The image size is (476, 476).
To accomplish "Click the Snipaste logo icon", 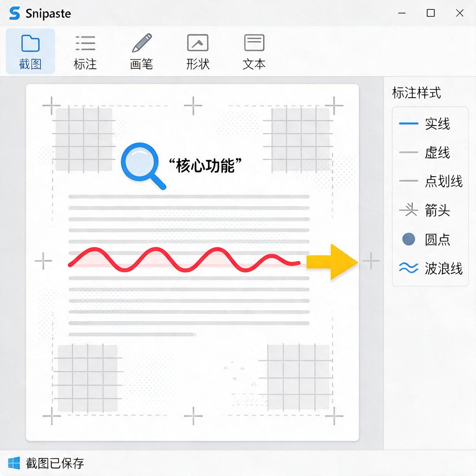I will (x=14, y=13).
